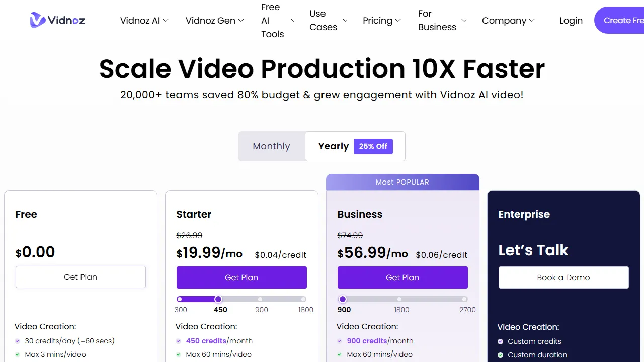Set Starter slider to 900 credits
Screen dimensions: 644x362
pos(260,299)
